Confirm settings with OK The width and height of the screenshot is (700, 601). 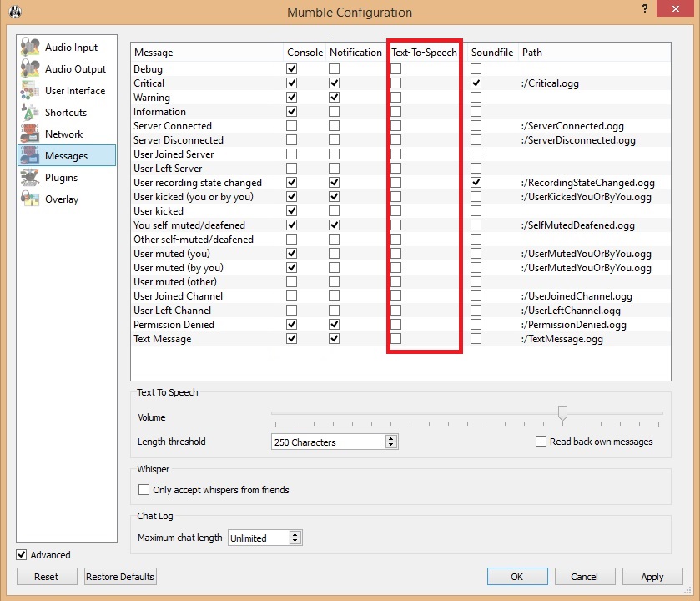(517, 577)
